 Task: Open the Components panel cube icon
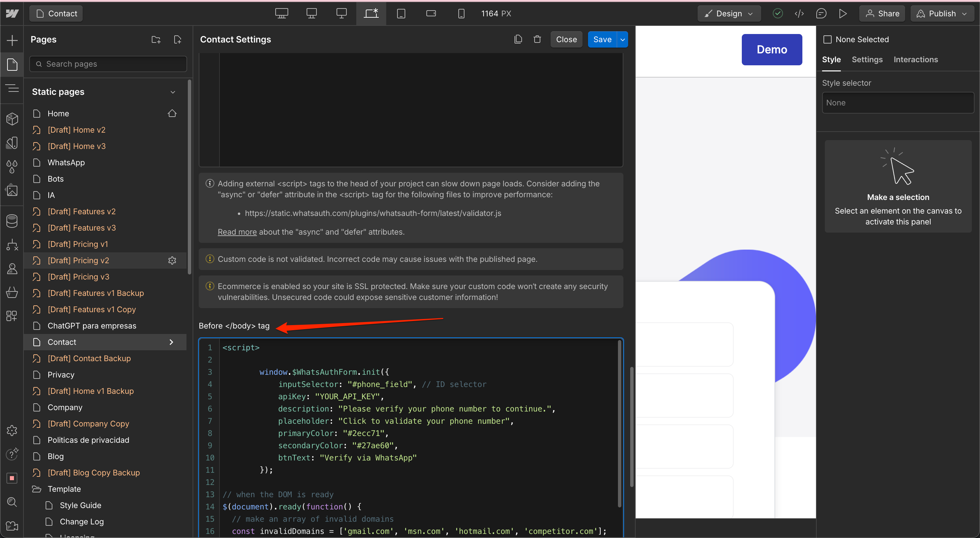coord(12,119)
